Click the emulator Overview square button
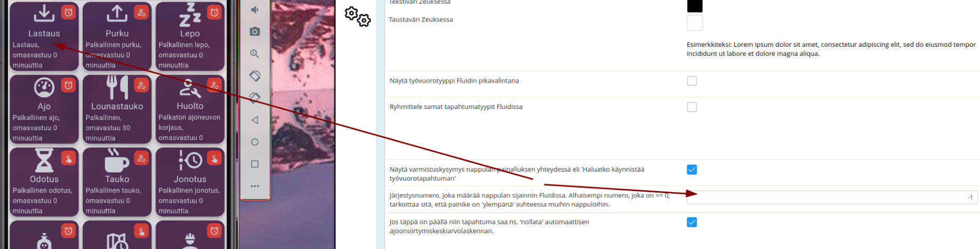The height and width of the screenshot is (249, 980). [x=255, y=164]
